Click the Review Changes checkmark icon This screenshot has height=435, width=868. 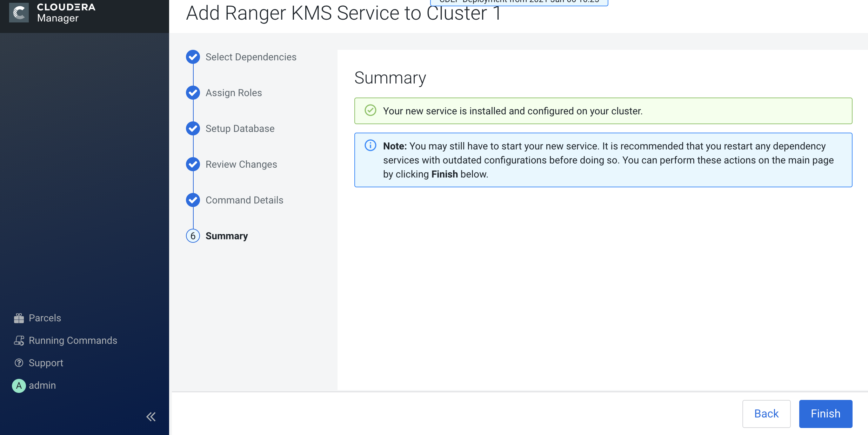[x=193, y=164]
